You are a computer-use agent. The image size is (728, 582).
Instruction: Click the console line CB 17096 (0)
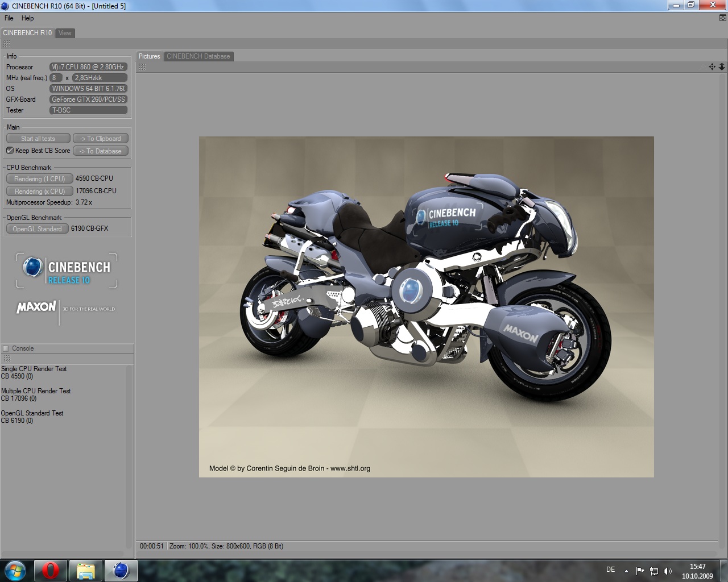point(19,398)
